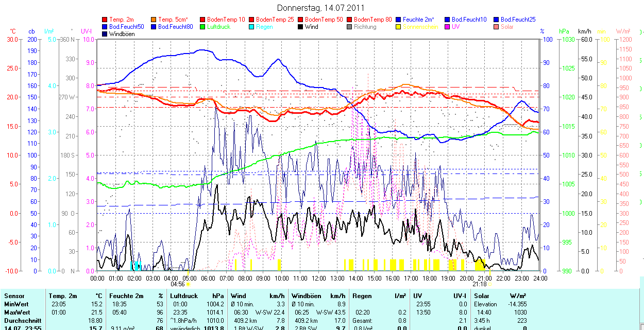The width and height of the screenshot is (644, 330).
Task: Click the sunset icon beside 21:18
Action: [x=489, y=284]
